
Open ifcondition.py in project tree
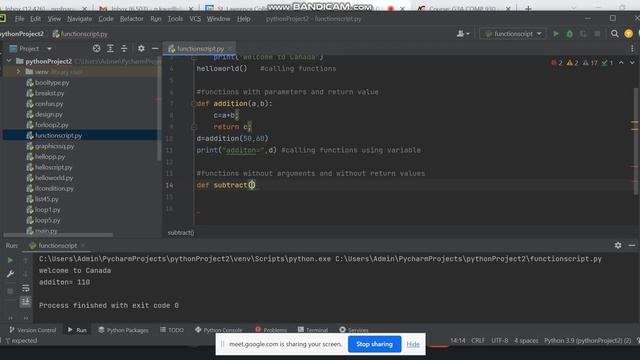coord(54,189)
